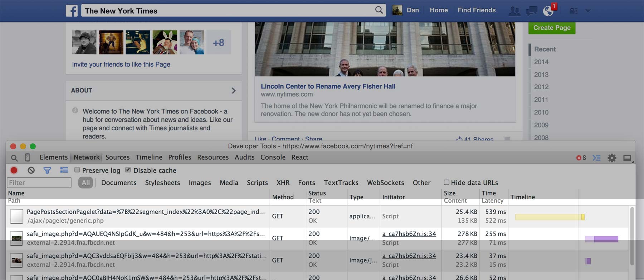Open Lincoln Center to Rename Avery Fisher Hall link

pos(328,86)
